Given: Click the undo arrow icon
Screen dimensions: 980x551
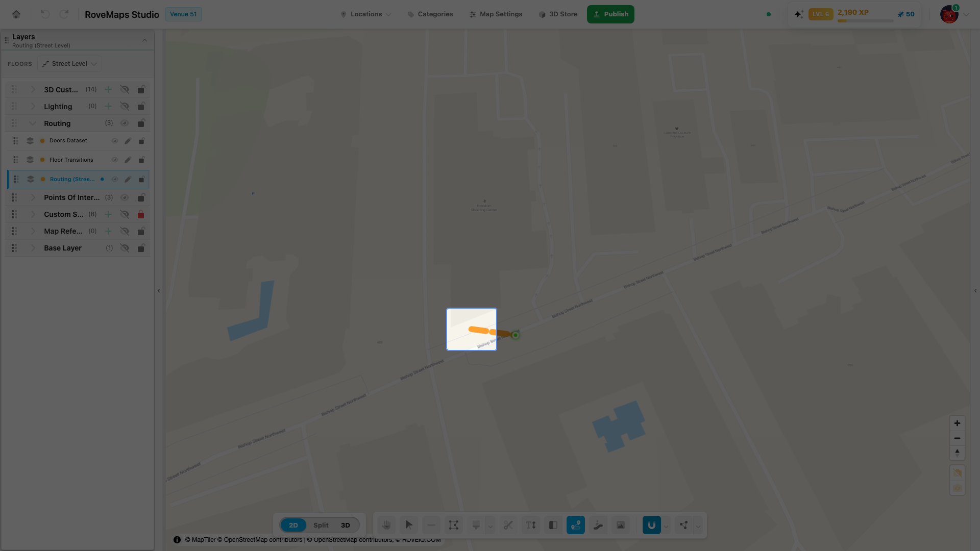Looking at the screenshot, I should click(x=45, y=14).
